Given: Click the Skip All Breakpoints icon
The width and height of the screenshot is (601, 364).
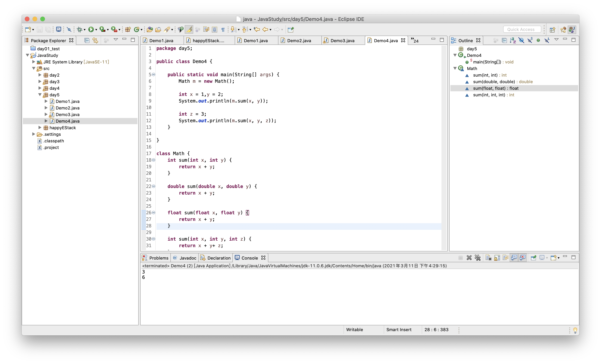Looking at the screenshot, I should point(69,29).
